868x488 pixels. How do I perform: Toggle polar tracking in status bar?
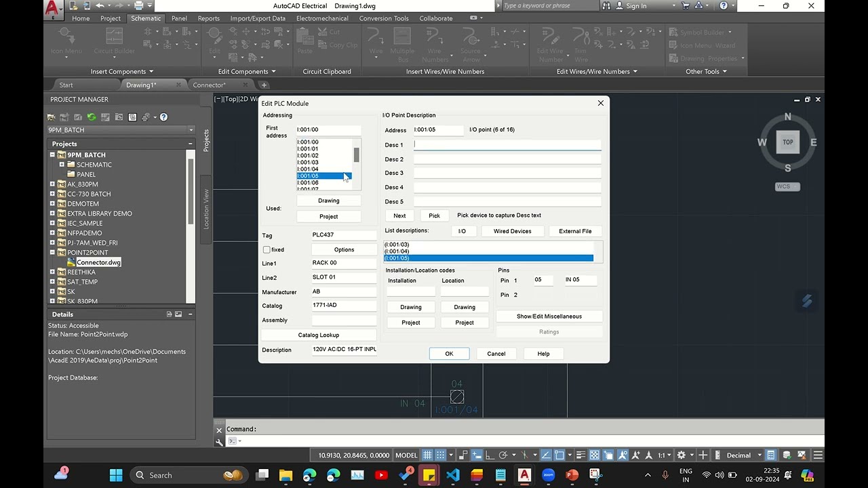(x=503, y=455)
